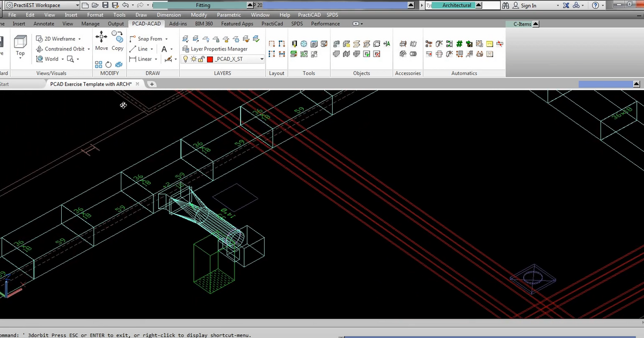Switch to the Add-ins ribbon tab
This screenshot has height=338, width=644.
[x=178, y=24]
